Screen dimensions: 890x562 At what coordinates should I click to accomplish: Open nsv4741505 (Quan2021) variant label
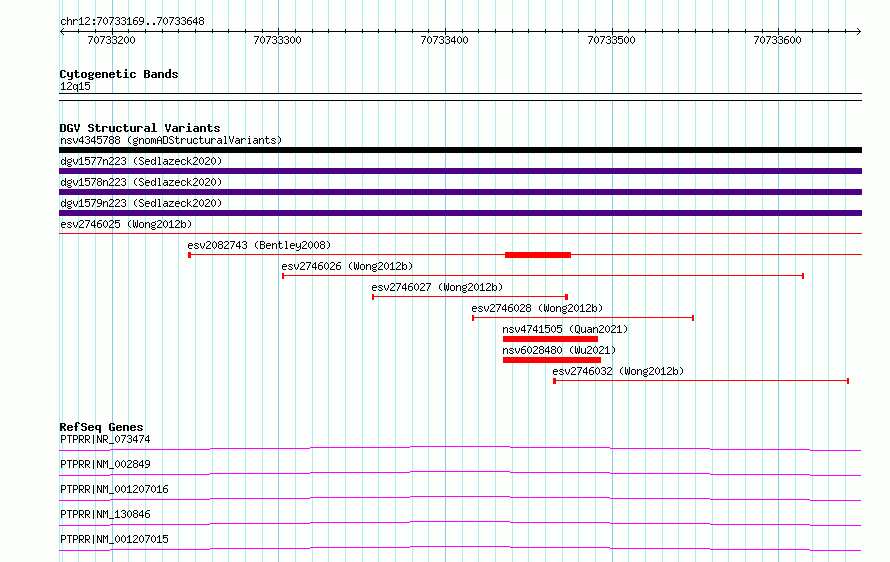click(565, 329)
